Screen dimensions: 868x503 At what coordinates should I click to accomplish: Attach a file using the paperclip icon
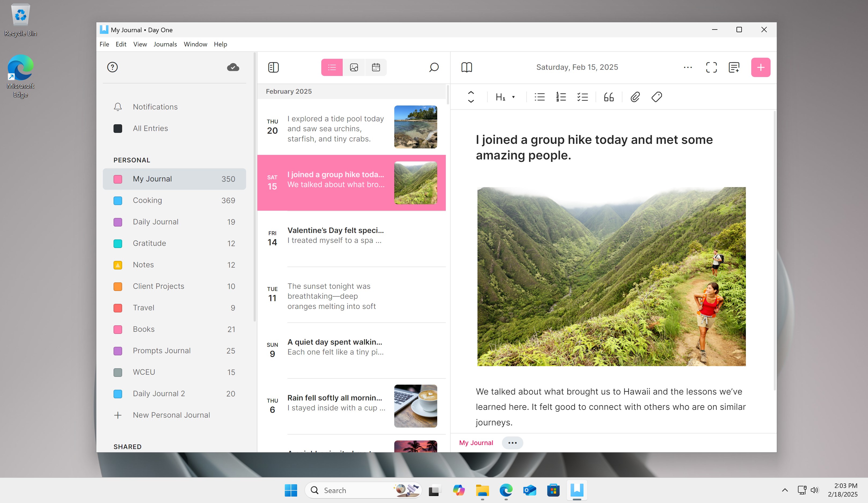coord(635,97)
